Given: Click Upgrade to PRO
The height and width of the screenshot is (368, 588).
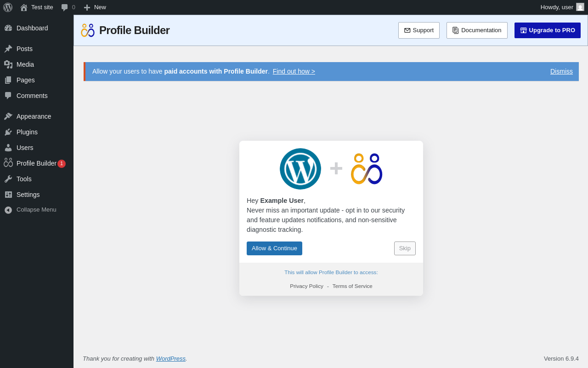Looking at the screenshot, I should [x=548, y=30].
